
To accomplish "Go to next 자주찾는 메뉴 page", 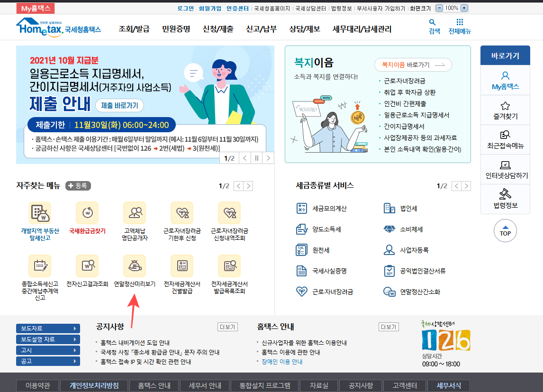I will click(248, 186).
